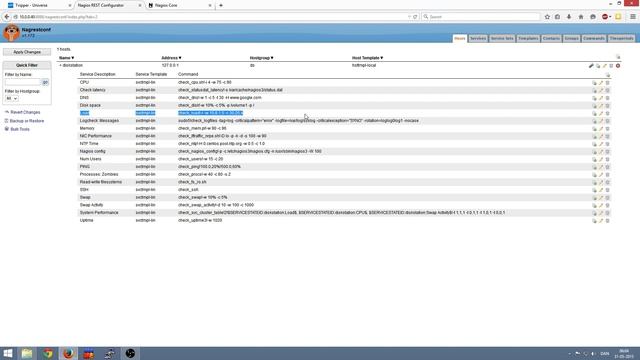Select the Logcheck Messages service description text
This screenshot has width=640, height=360.
(99, 121)
